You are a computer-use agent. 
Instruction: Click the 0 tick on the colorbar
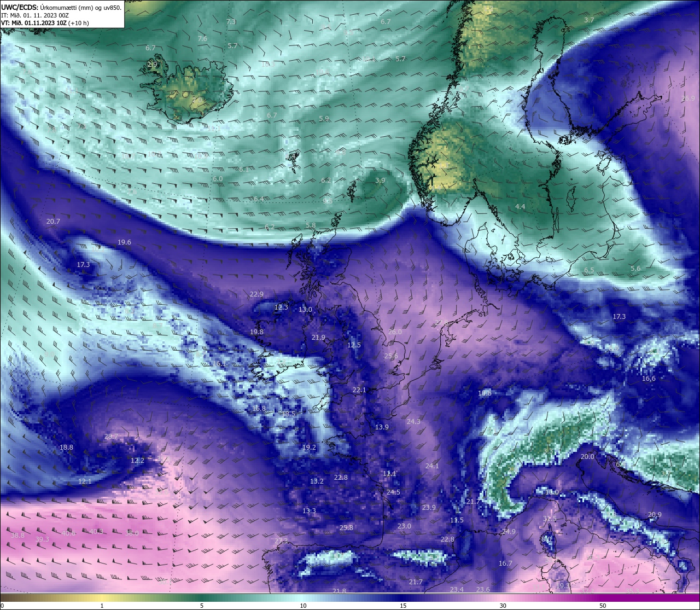pos(2,606)
